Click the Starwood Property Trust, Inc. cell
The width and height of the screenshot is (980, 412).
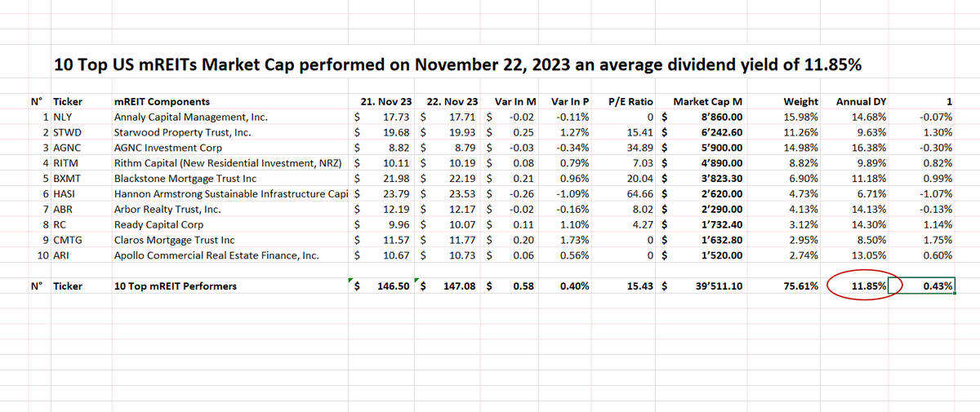click(x=182, y=132)
